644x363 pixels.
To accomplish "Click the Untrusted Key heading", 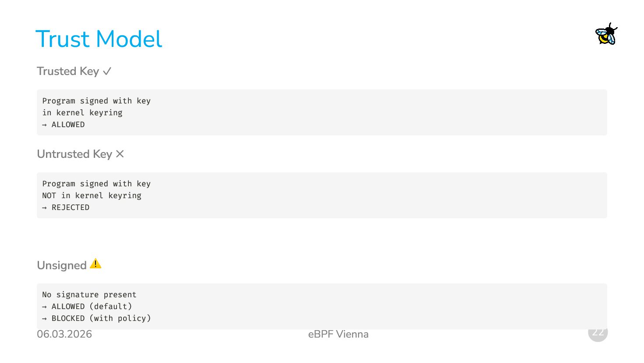I will pos(74,154).
